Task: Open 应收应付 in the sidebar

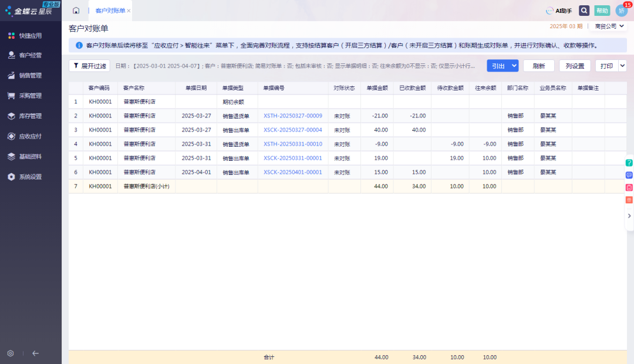Action: 31,136
